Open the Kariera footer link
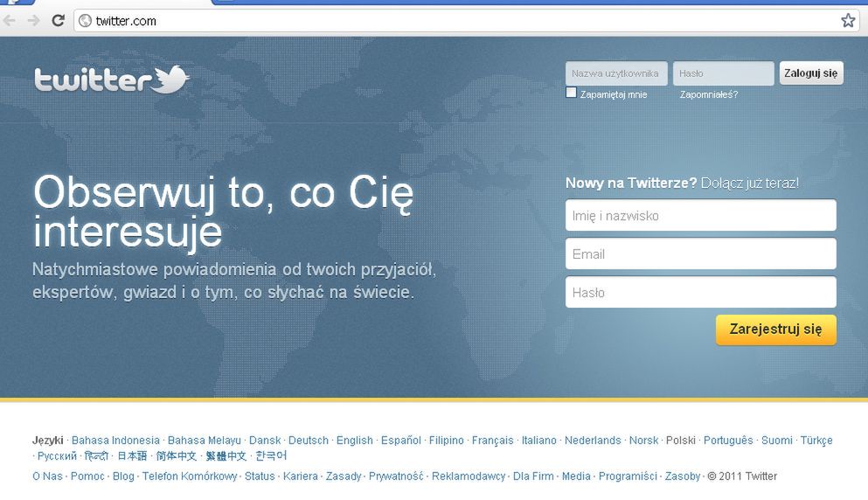This screenshot has width=868, height=500. coord(301,476)
